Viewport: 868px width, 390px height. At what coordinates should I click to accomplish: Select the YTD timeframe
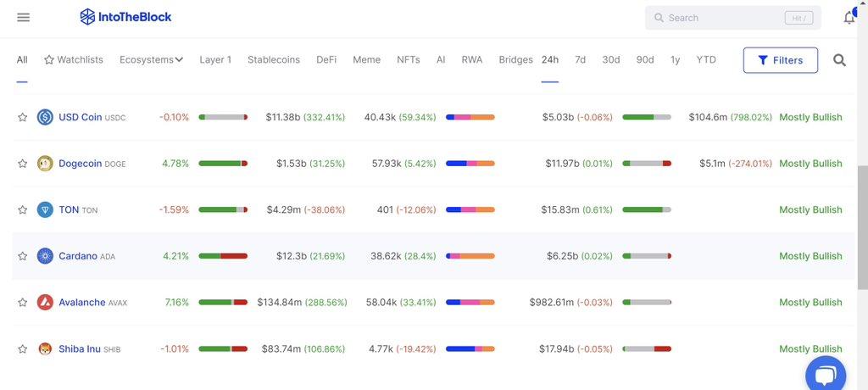coord(706,60)
